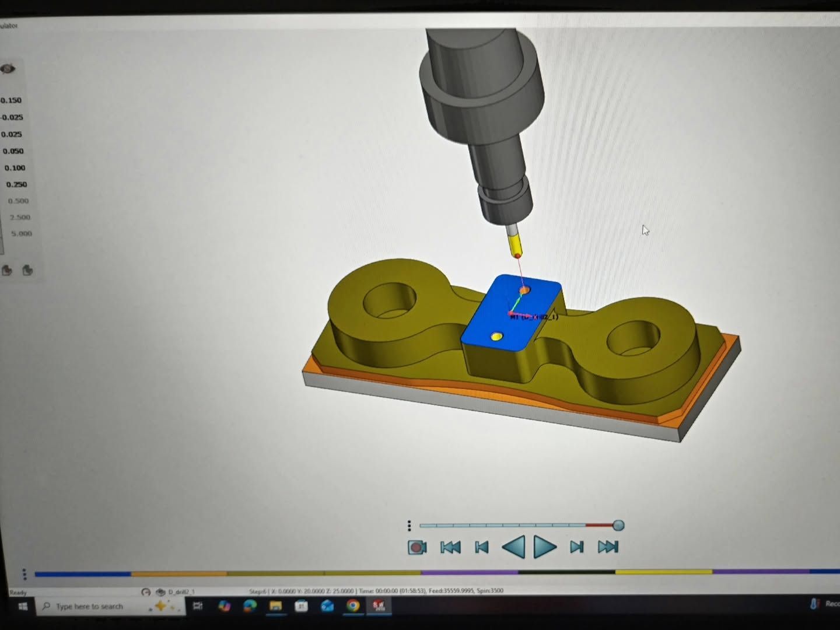Open Google Chrome from the taskbar
840x630 pixels.
tap(352, 606)
